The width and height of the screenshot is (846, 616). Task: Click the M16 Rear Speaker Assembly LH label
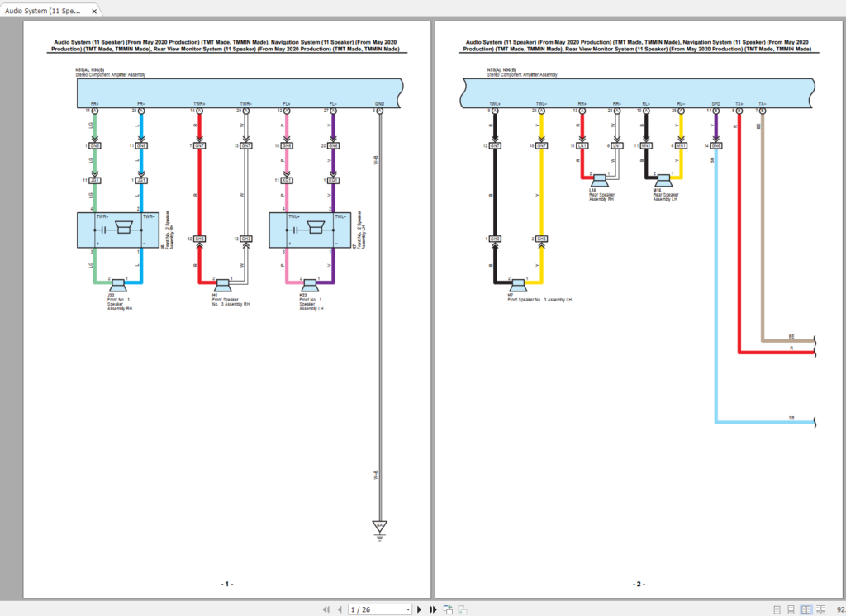tap(665, 195)
